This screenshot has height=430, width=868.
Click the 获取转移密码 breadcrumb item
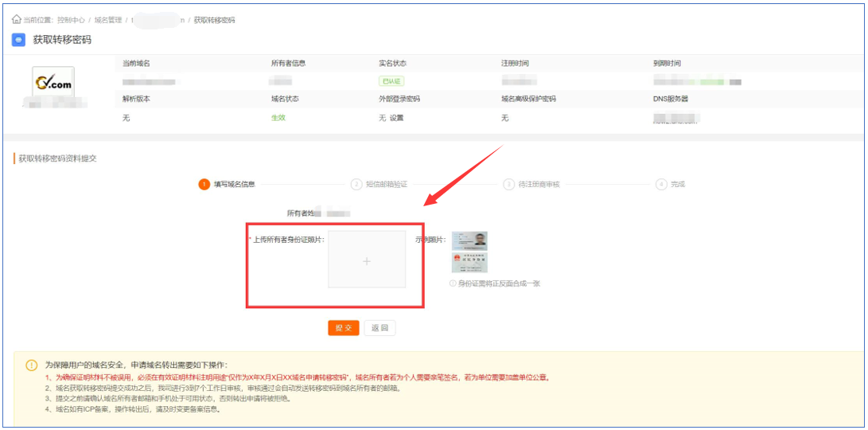(215, 20)
